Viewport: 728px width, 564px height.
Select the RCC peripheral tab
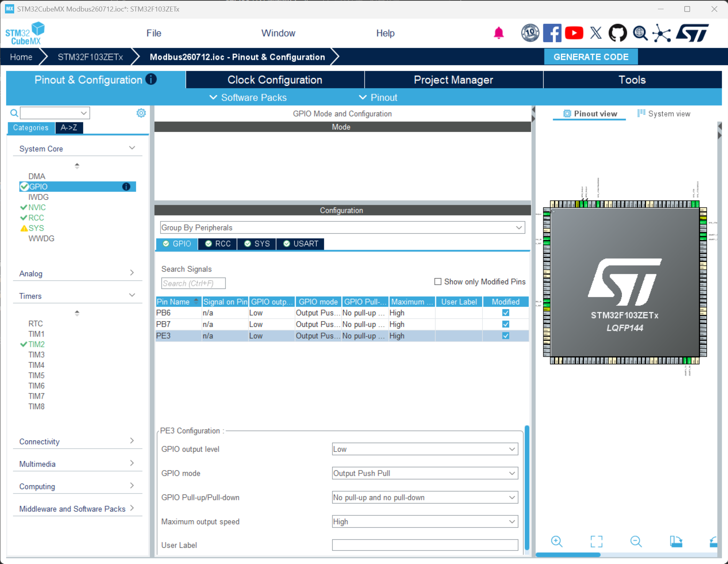[218, 244]
